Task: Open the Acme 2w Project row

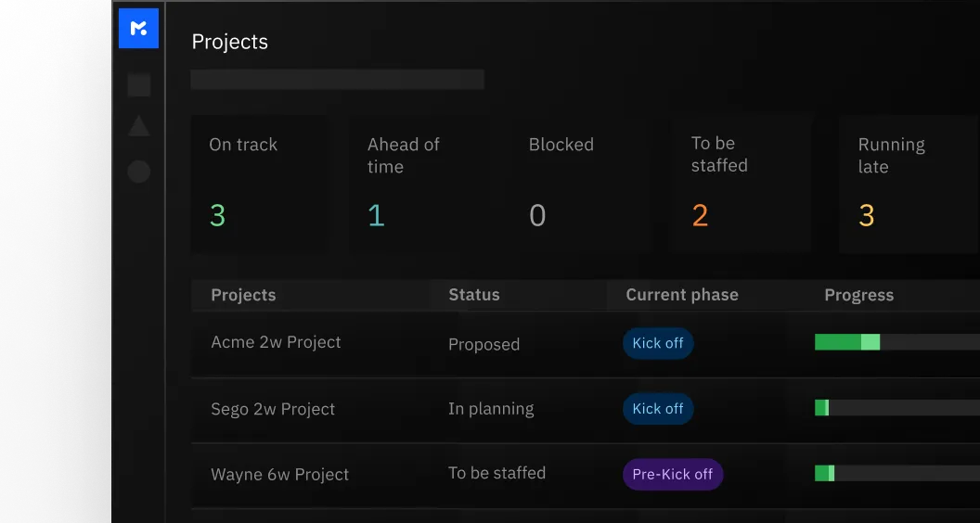Action: [276, 342]
